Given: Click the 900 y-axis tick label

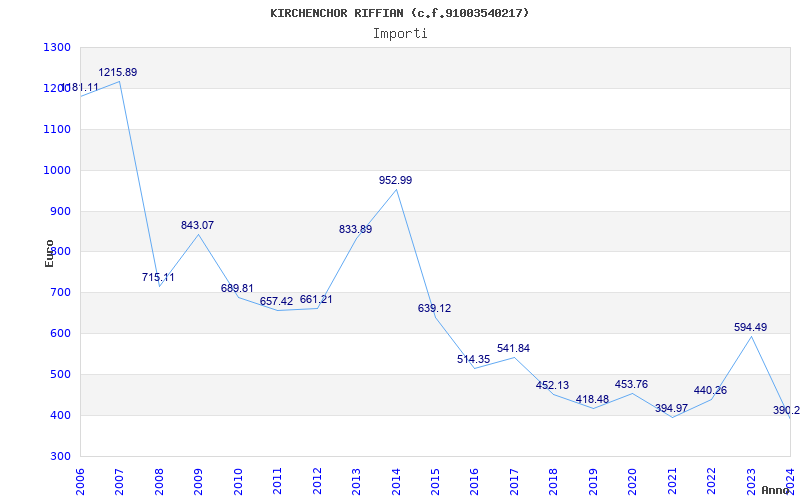Looking at the screenshot, I should tap(60, 211).
